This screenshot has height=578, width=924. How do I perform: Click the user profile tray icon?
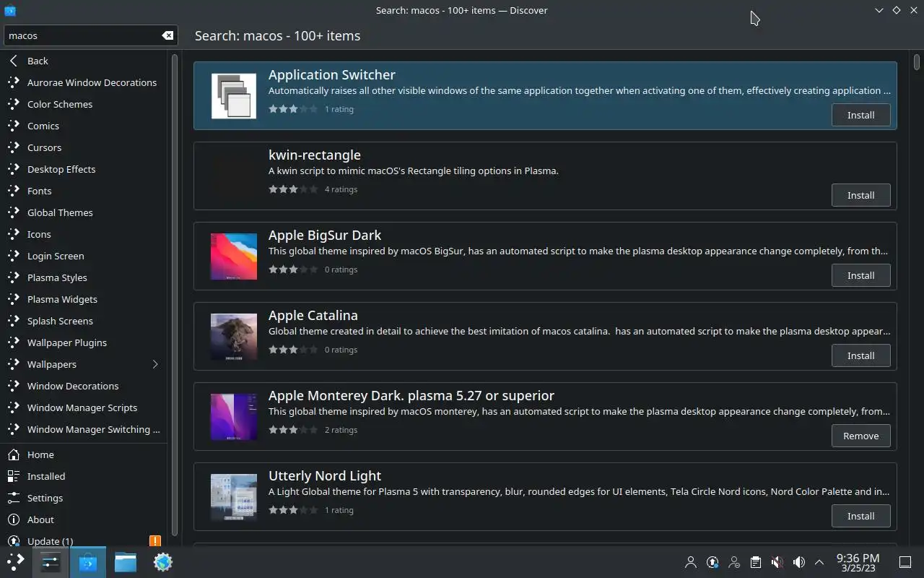tap(691, 562)
